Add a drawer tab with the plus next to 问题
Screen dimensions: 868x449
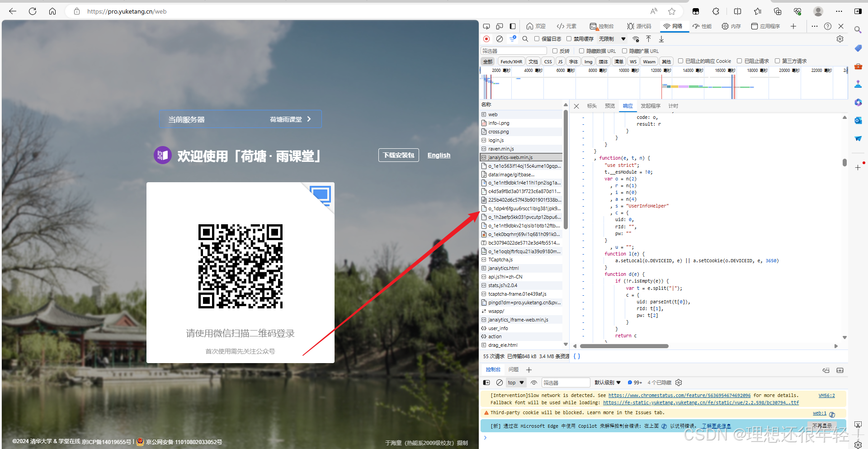point(529,370)
